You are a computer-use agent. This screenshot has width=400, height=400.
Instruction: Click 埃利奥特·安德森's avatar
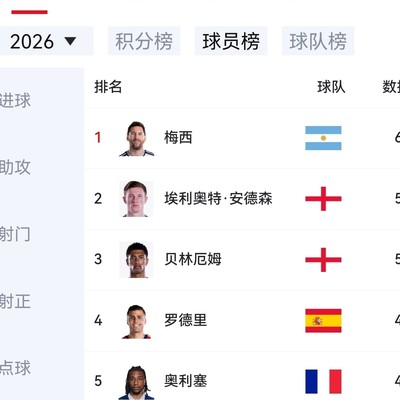coord(137,199)
